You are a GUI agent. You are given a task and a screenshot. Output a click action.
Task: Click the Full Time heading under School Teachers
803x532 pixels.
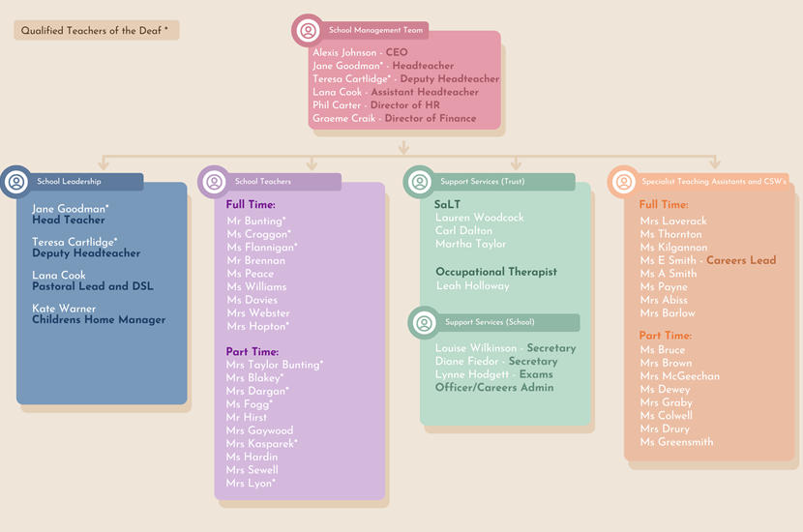[x=251, y=205]
